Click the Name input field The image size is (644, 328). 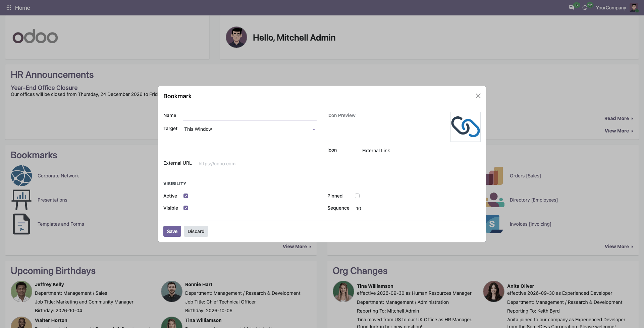click(x=250, y=116)
